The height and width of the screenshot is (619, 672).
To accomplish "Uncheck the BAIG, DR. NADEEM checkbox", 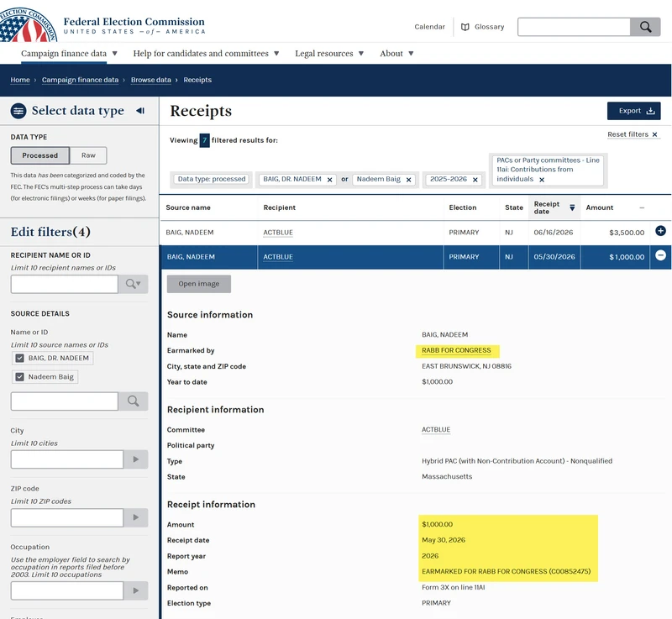I will click(19, 358).
